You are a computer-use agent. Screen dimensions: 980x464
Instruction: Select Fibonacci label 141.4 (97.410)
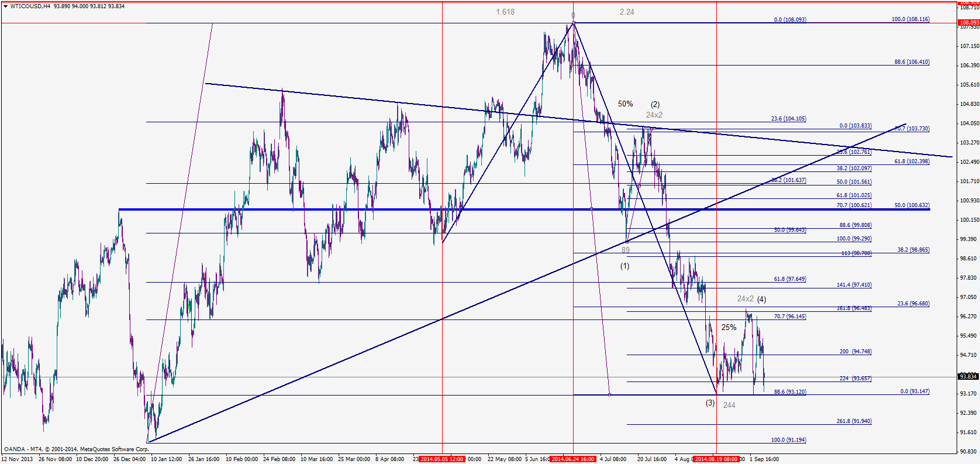[854, 284]
